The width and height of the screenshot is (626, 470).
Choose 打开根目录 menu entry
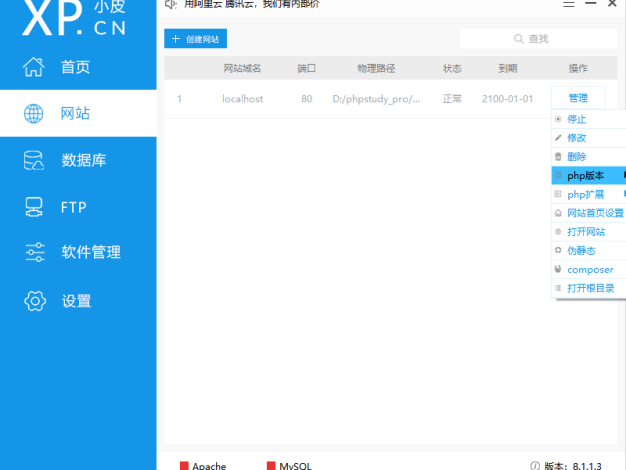click(x=588, y=288)
